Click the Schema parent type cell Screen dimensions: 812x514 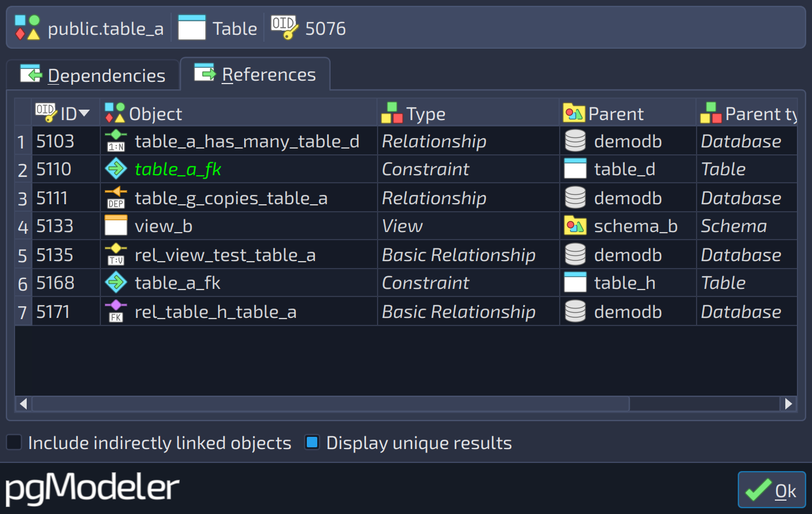(747, 226)
